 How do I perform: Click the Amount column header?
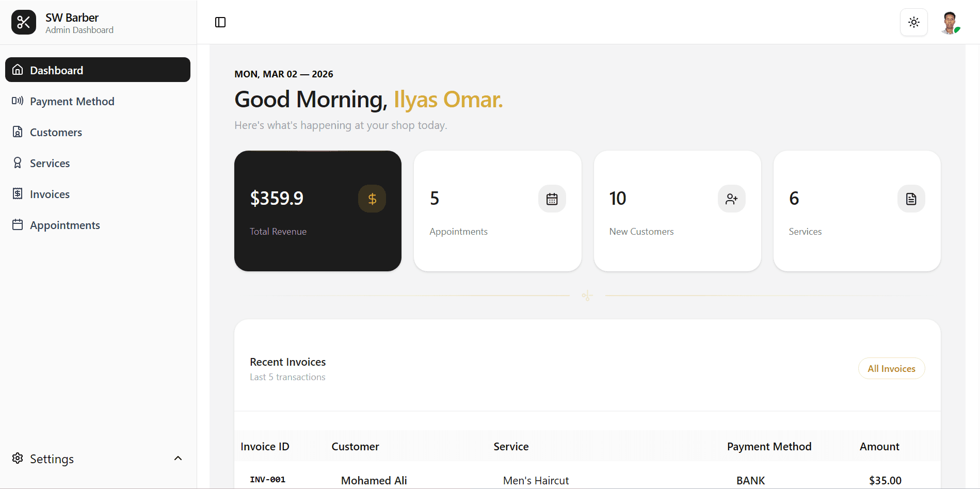point(879,447)
